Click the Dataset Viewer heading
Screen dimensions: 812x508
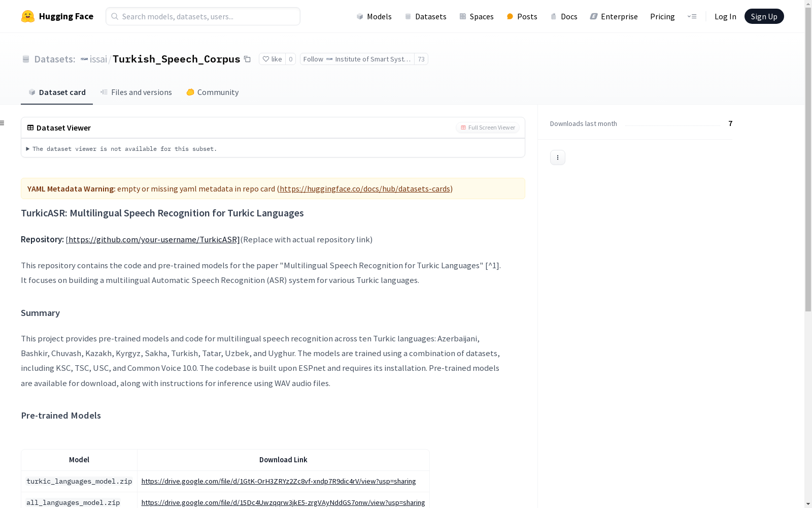63,128
